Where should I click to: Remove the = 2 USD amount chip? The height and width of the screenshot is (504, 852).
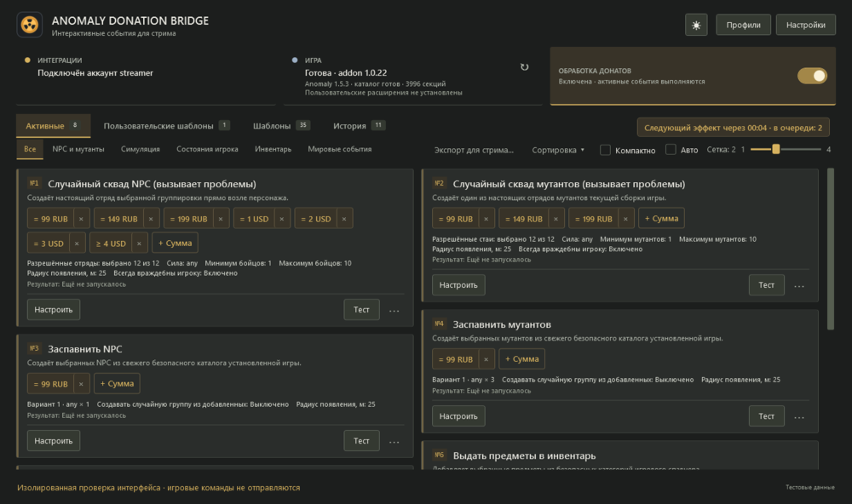pyautogui.click(x=344, y=219)
